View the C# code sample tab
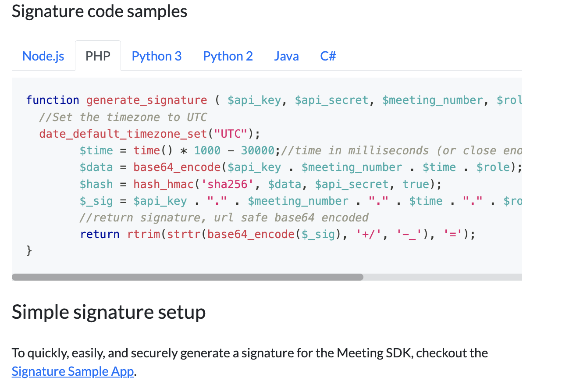562x392 pixels. 328,56
